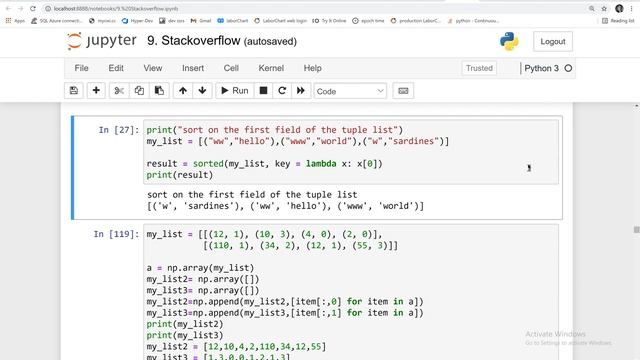Open the Chrome profile avatar
This screenshot has width=640, height=360.
click(619, 8)
